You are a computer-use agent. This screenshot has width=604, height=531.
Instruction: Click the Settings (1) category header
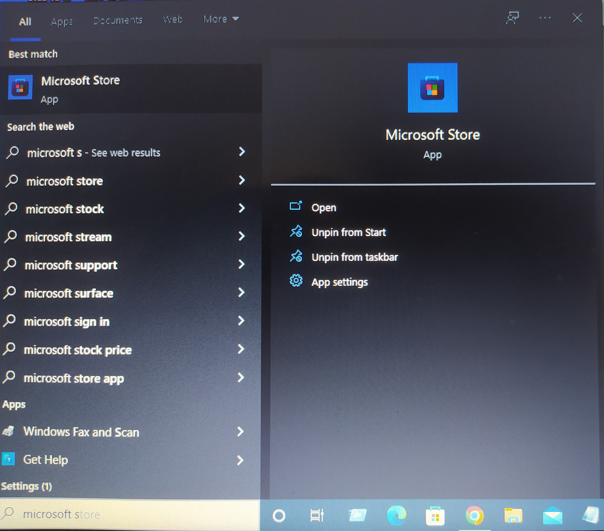(x=26, y=486)
